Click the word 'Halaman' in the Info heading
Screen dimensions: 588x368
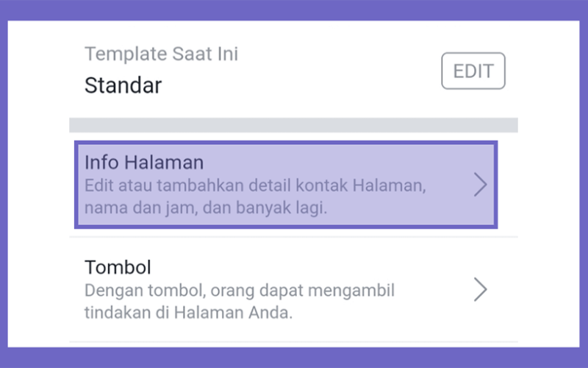point(164,163)
